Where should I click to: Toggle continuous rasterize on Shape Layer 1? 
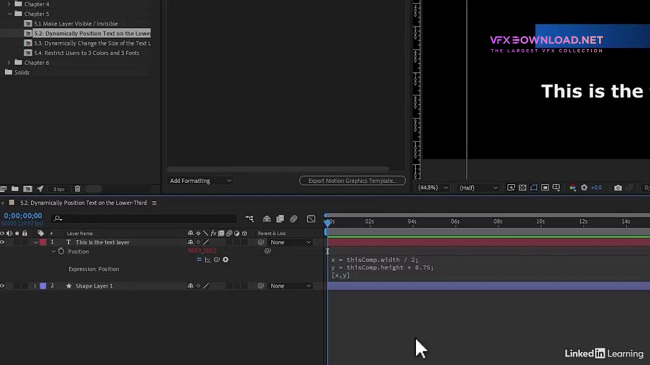pyautogui.click(x=198, y=286)
